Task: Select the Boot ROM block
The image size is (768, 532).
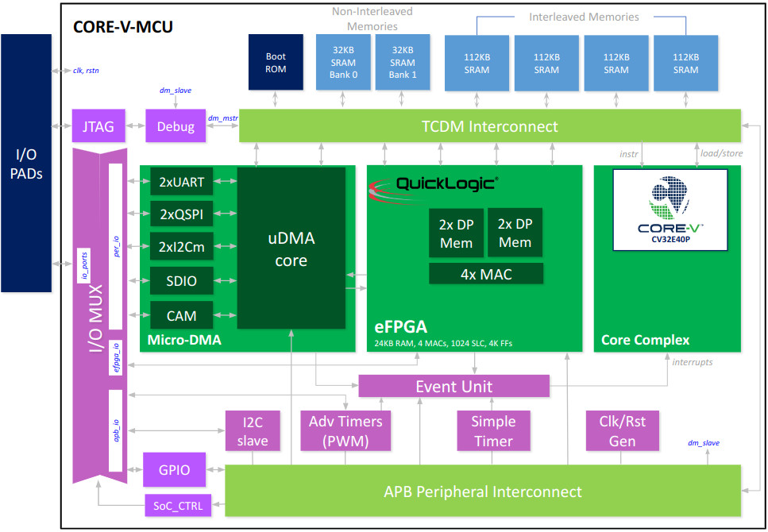Action: (276, 63)
